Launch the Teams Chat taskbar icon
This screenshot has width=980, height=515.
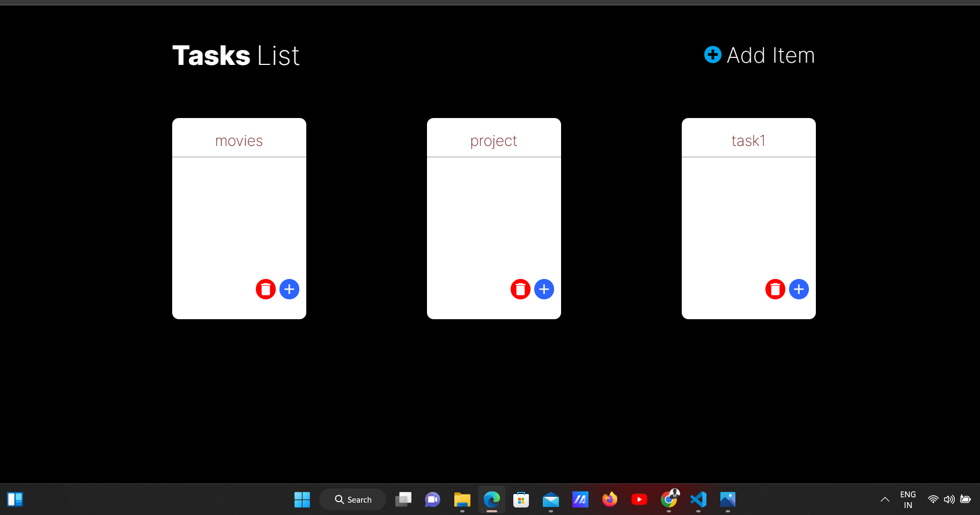click(433, 499)
